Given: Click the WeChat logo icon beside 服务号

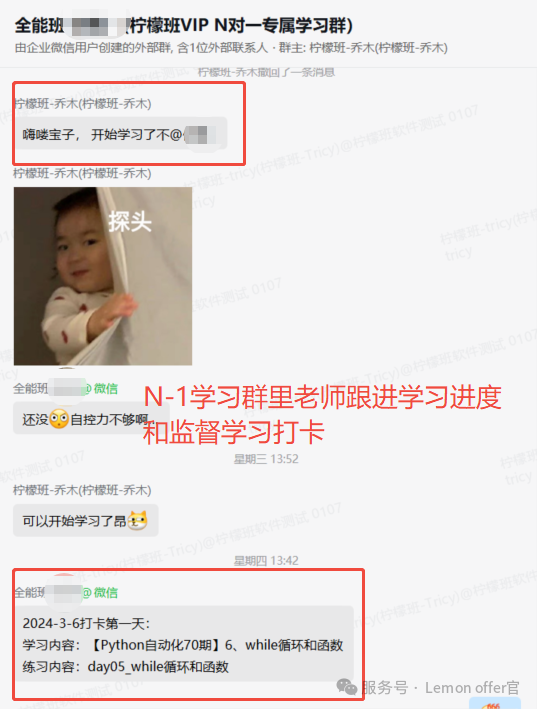Looking at the screenshot, I should (347, 687).
